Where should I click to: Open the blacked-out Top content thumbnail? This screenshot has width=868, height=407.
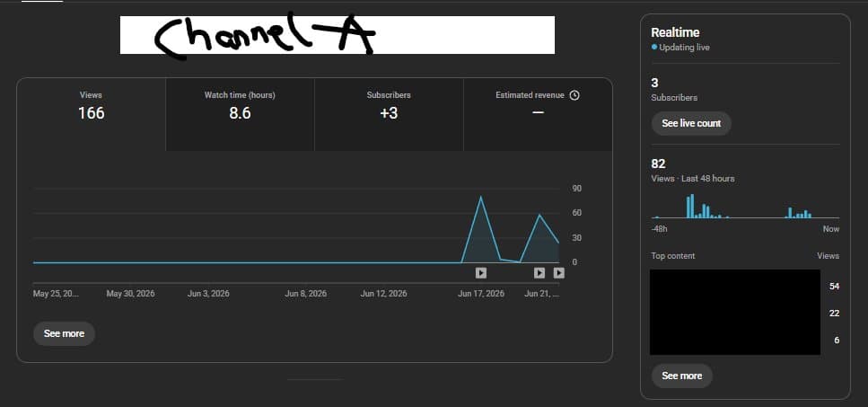pyautogui.click(x=734, y=313)
